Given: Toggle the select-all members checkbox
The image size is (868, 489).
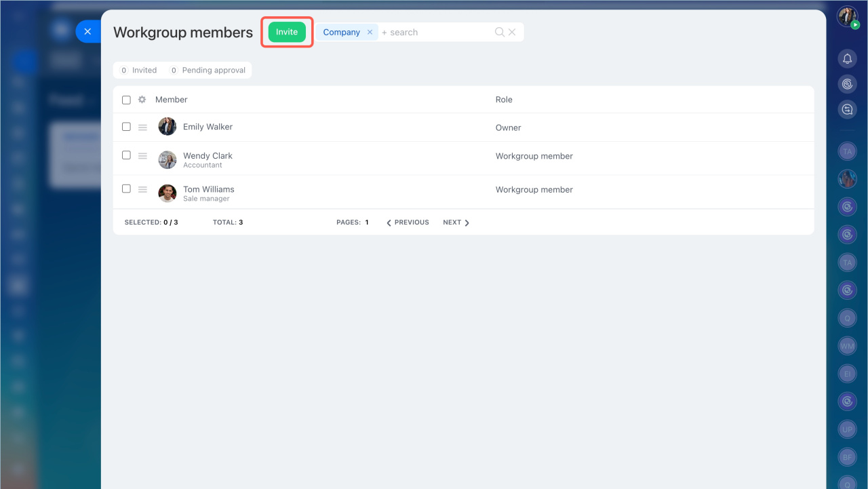Looking at the screenshot, I should point(126,100).
